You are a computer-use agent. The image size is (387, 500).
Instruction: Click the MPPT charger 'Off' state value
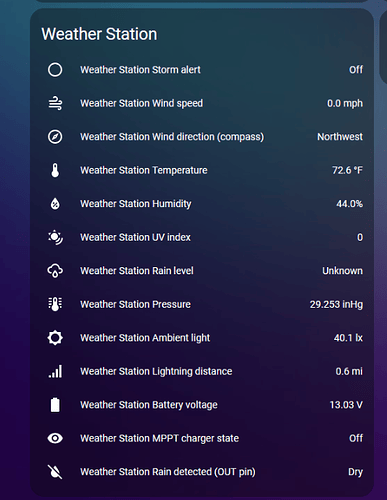(x=356, y=438)
